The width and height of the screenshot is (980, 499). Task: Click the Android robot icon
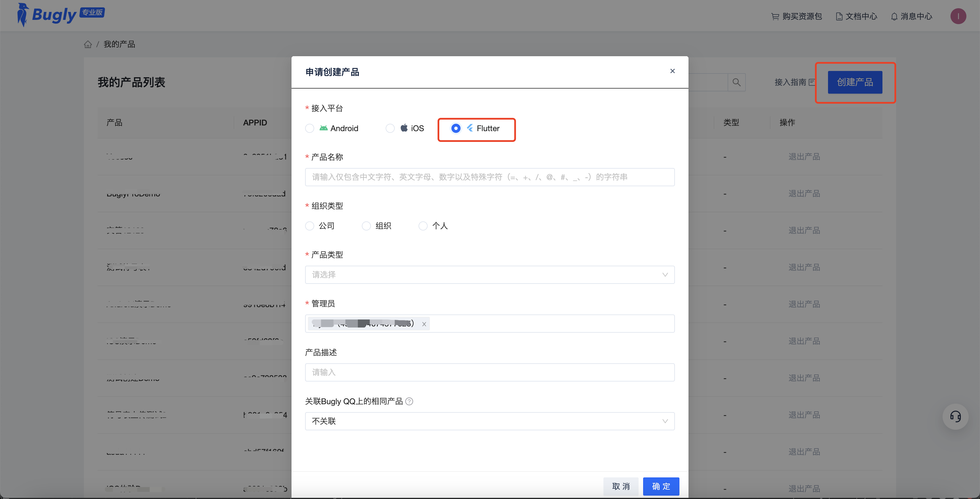point(323,128)
